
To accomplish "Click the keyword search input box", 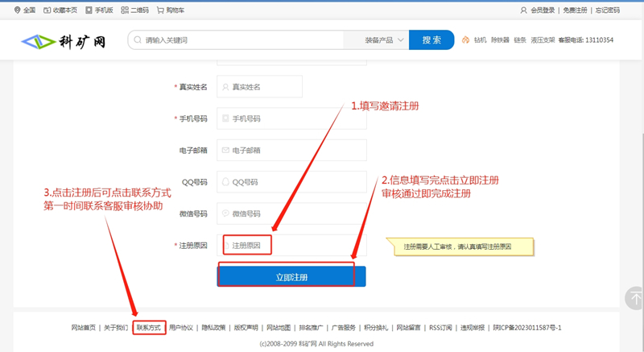I will [x=242, y=40].
